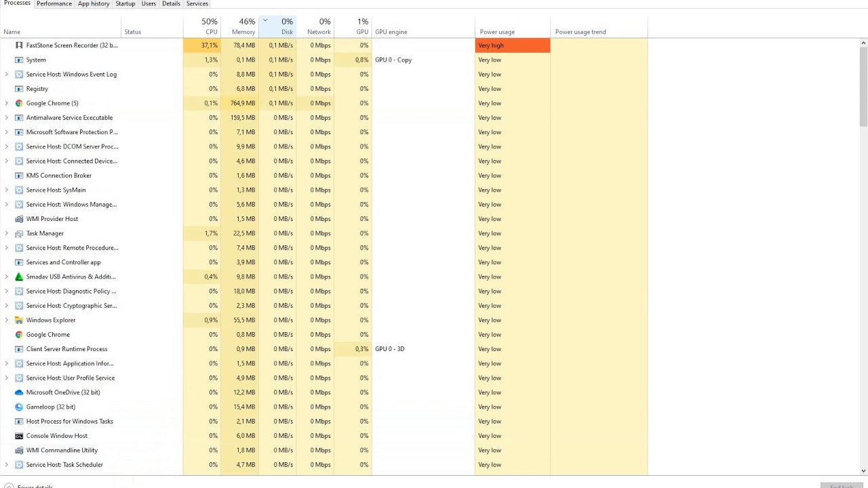Select the Service Host: Diagnostic Policy row

324,291
